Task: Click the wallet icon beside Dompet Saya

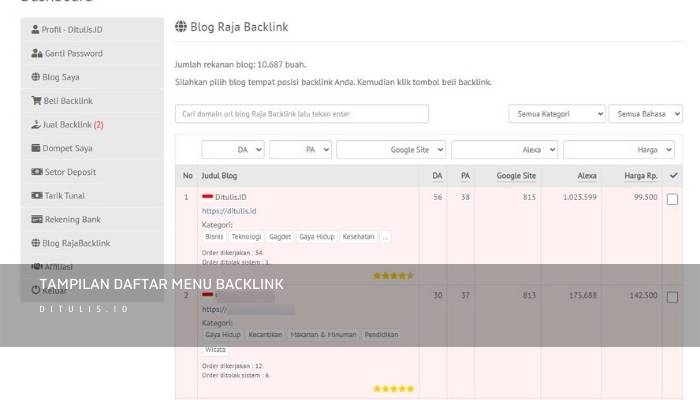Action: point(36,148)
